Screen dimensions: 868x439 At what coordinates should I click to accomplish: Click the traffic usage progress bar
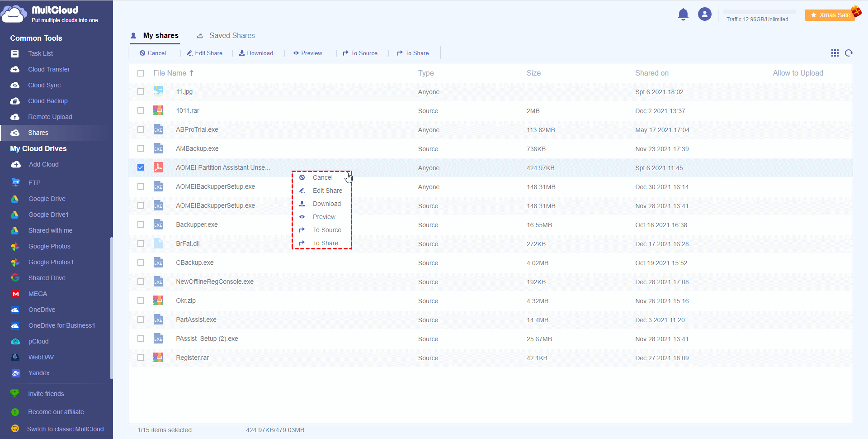tap(759, 11)
